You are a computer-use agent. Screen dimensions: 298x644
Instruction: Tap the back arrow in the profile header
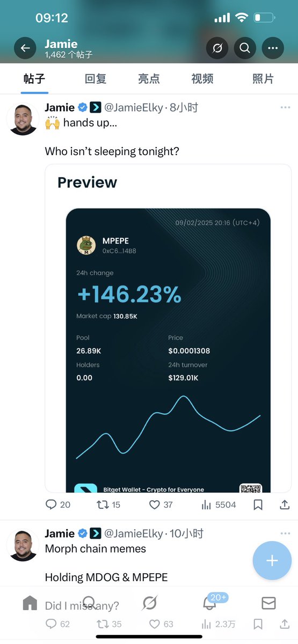pos(25,48)
